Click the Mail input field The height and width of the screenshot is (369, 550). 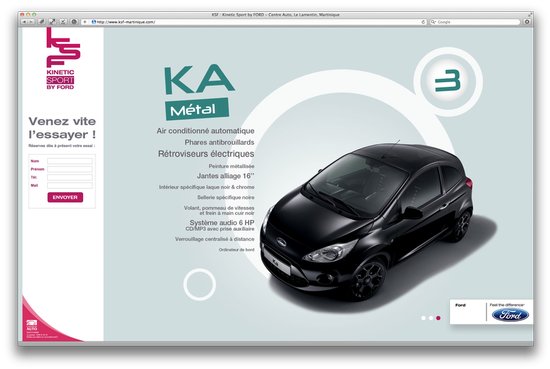70,185
